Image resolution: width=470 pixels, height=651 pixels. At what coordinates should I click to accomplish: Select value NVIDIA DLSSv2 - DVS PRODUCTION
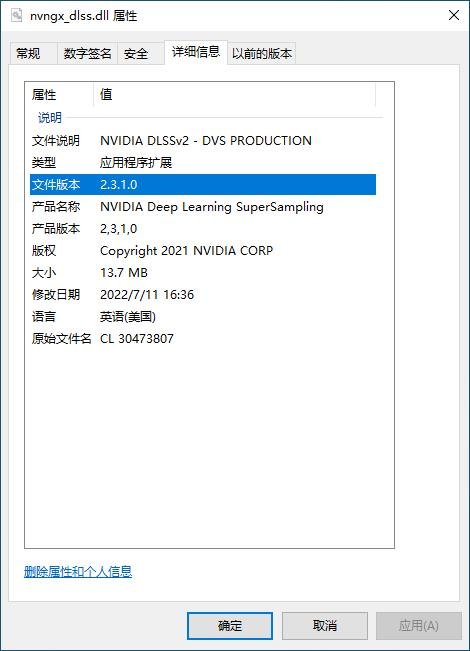click(206, 141)
